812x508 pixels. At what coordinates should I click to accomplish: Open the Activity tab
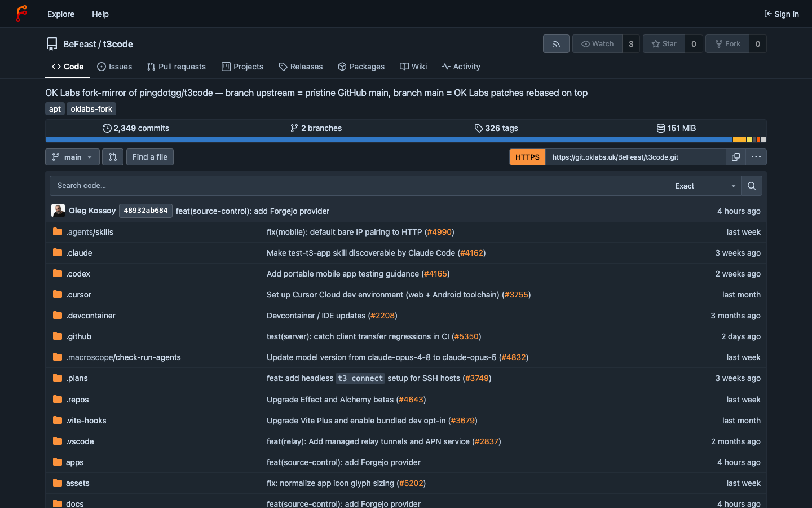pos(461,67)
